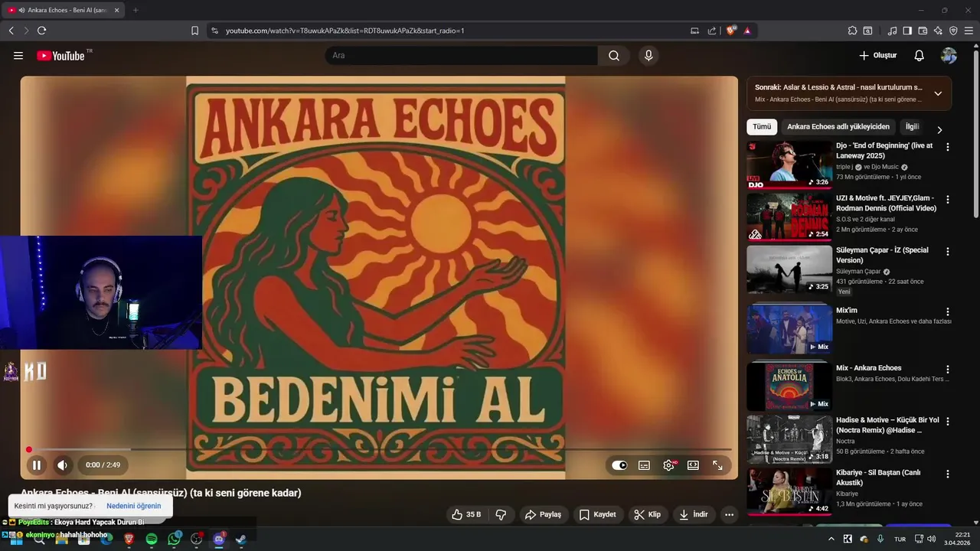Click the video progress bar
Image resolution: width=980 pixels, height=551 pixels.
(380, 449)
